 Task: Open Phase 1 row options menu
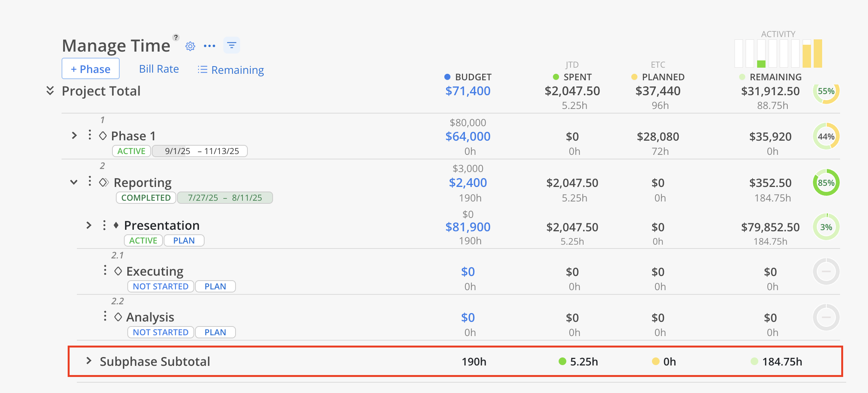tap(90, 135)
